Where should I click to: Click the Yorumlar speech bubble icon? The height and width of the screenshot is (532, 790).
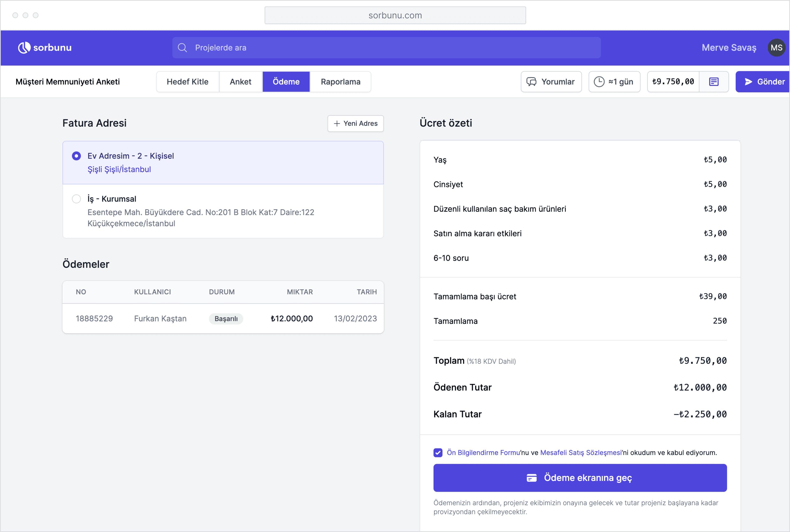[531, 82]
